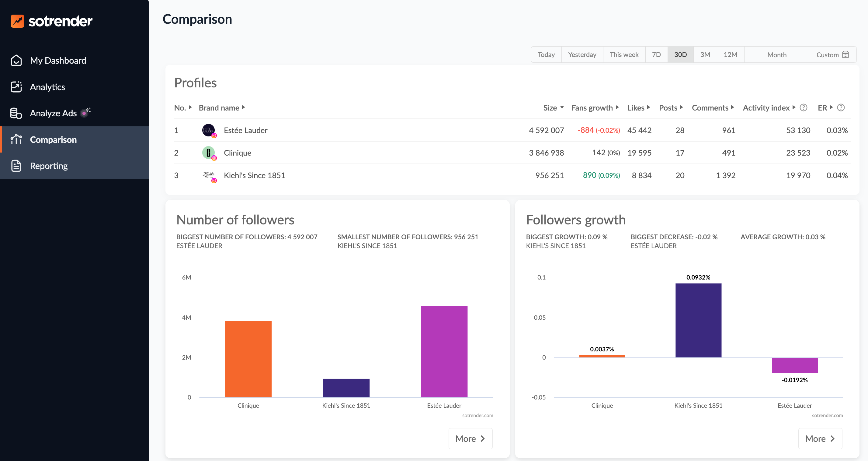
Task: Open More for Number of followers
Action: point(470,438)
